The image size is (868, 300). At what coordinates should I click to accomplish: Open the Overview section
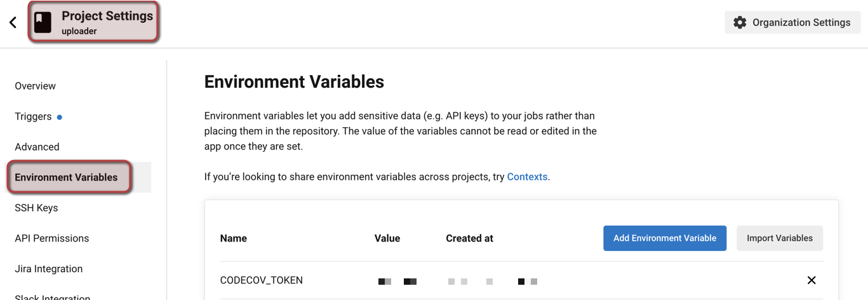click(x=36, y=86)
